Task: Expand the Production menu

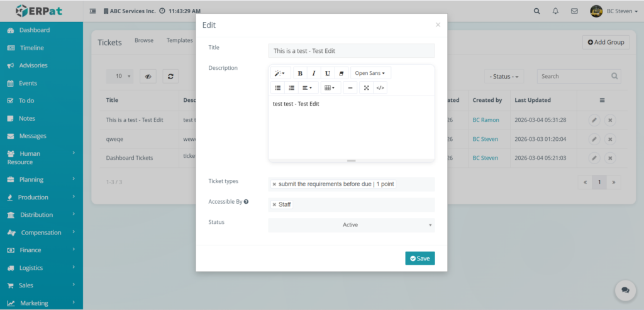Action: (x=42, y=197)
